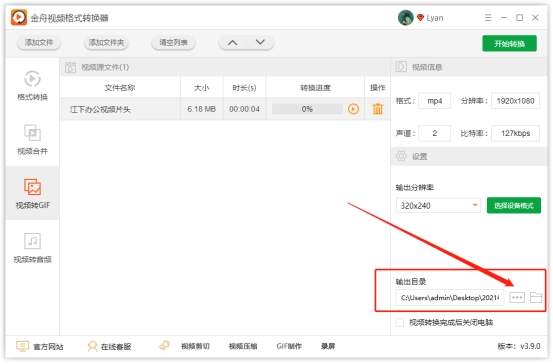
Task: Open the 视频压缩 tool link
Action: click(243, 346)
